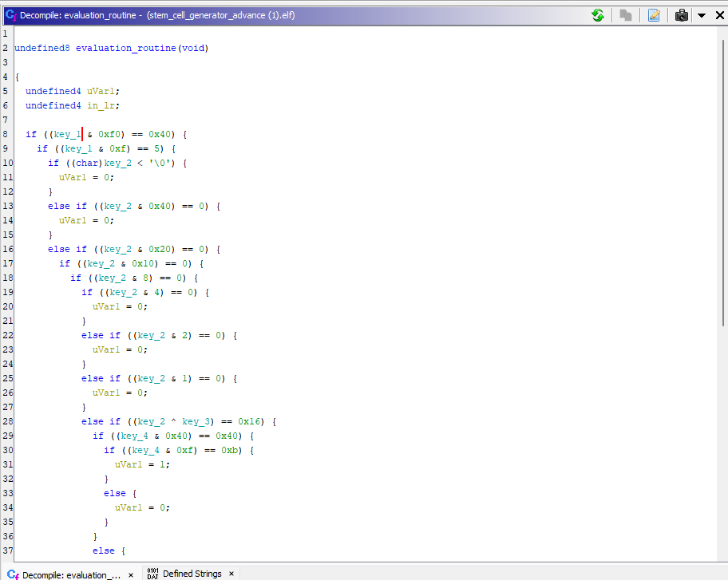The width and height of the screenshot is (728, 580).
Task: Click the grayed Copy icon in the toolbar
Action: point(627,15)
